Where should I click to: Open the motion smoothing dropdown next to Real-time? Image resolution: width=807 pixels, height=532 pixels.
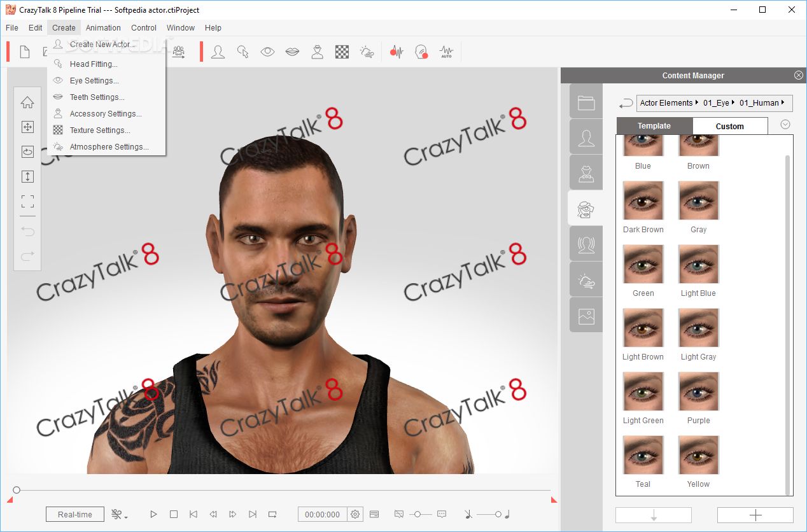(x=120, y=514)
